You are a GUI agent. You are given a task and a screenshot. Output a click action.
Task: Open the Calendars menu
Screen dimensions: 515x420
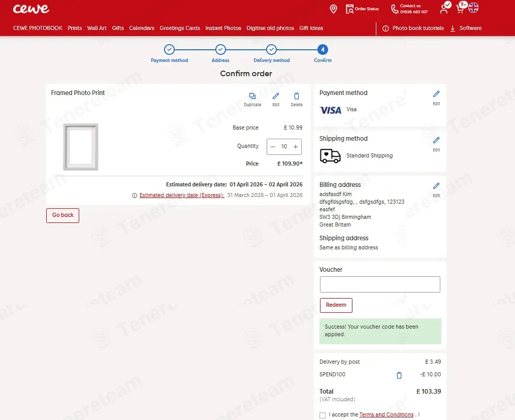coord(142,28)
